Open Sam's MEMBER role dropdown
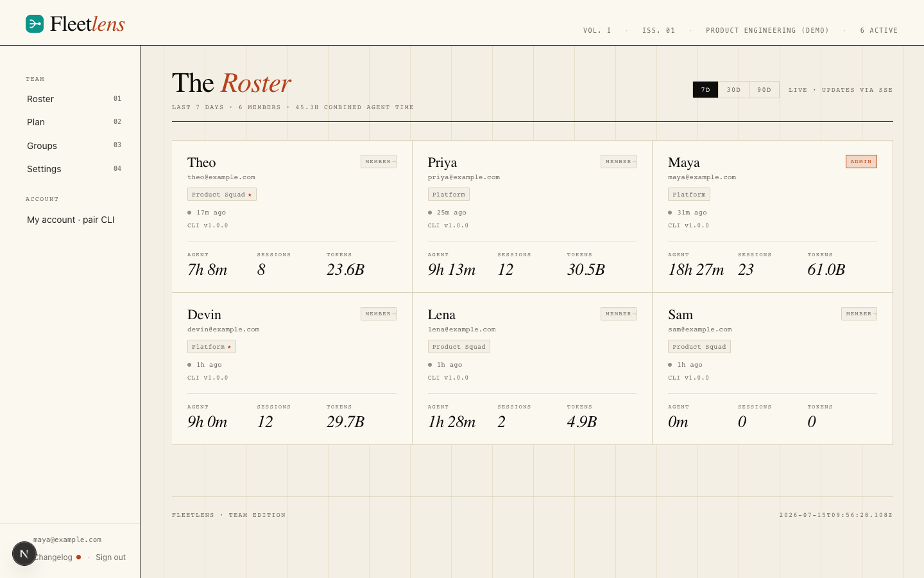924x578 pixels. 859,314
